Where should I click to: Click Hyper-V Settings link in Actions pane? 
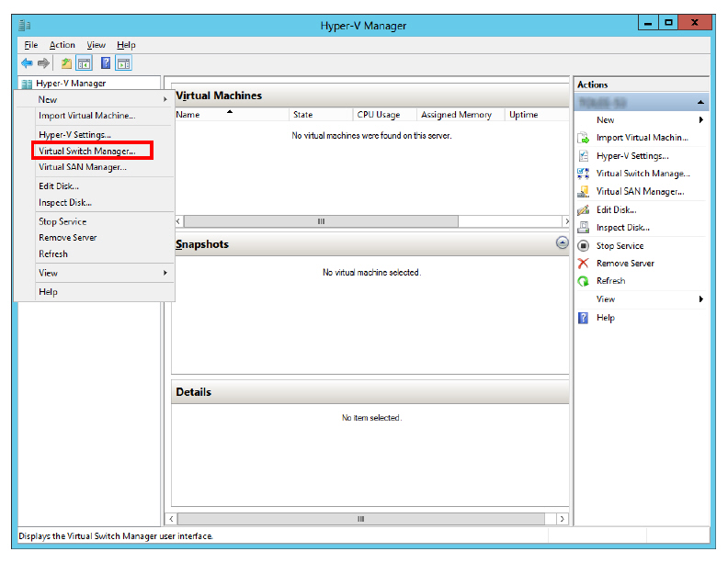(632, 156)
